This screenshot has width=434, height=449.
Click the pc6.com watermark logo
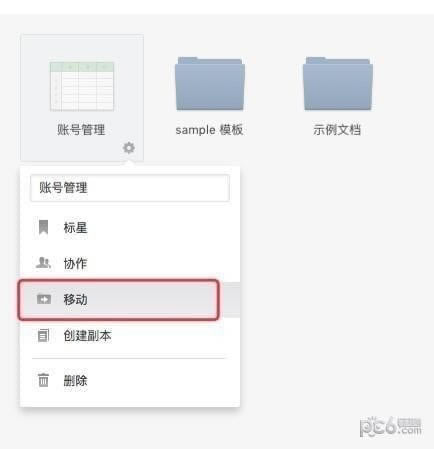coord(390,427)
